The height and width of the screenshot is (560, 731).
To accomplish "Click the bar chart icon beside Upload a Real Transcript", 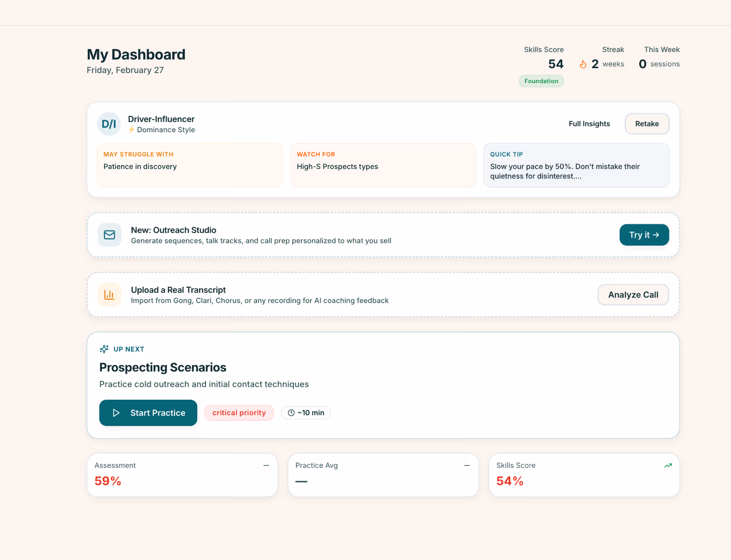I will point(109,295).
